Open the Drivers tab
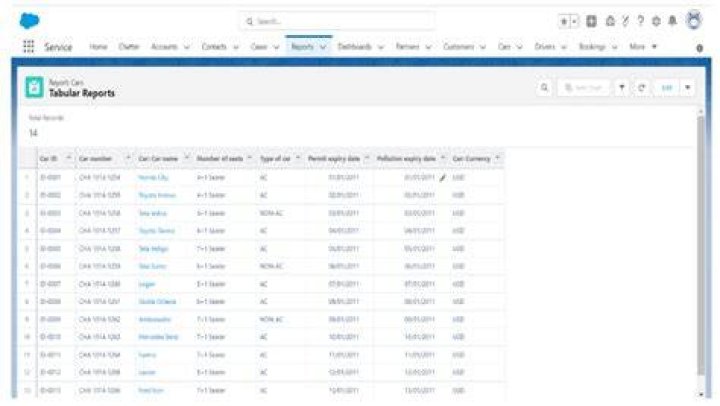 coord(545,47)
